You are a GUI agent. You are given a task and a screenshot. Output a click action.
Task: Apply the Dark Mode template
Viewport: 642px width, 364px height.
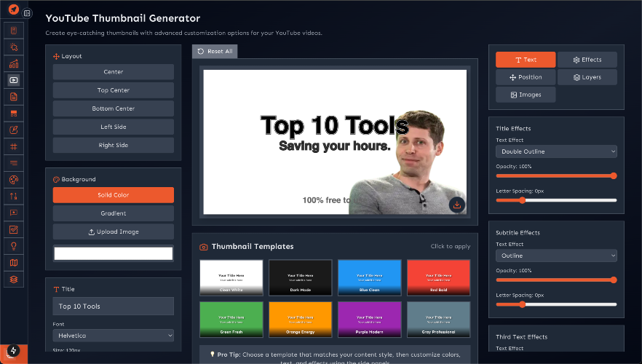click(300, 277)
